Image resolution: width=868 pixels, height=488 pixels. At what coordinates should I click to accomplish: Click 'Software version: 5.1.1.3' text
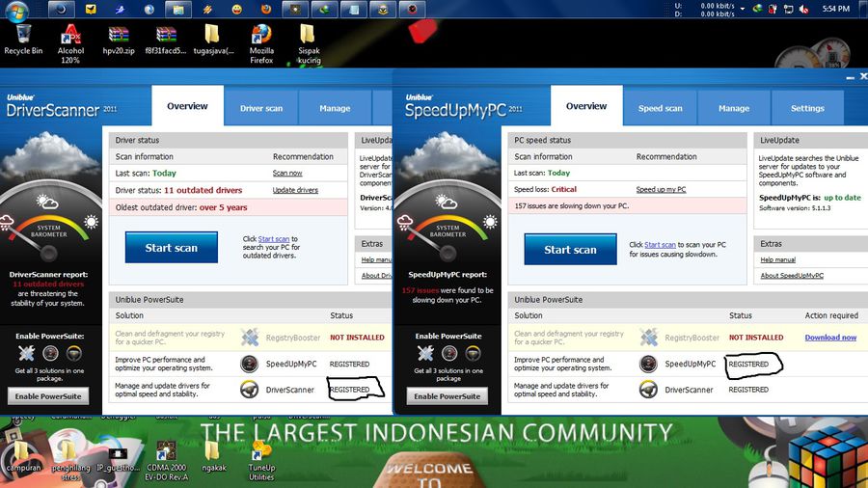(x=795, y=208)
